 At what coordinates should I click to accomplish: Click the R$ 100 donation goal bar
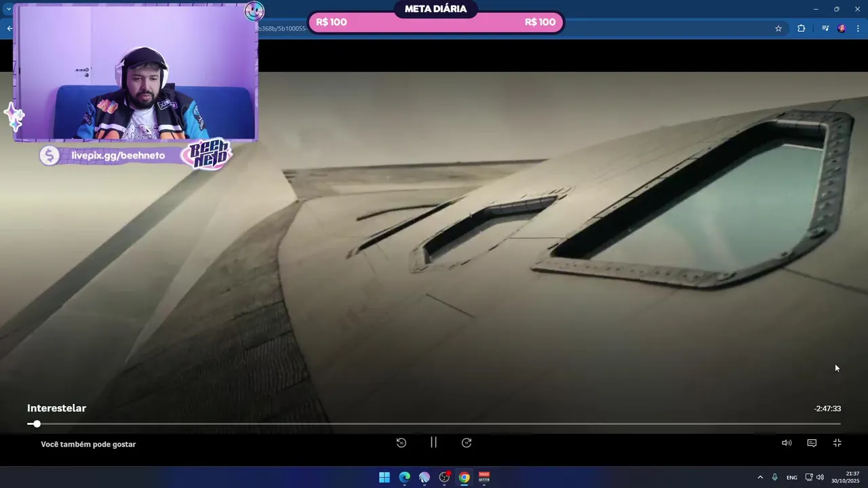pyautogui.click(x=435, y=22)
